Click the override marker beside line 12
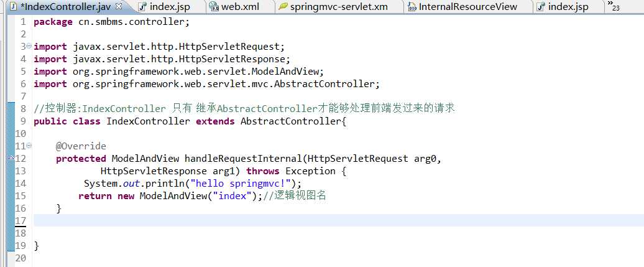 10,159
